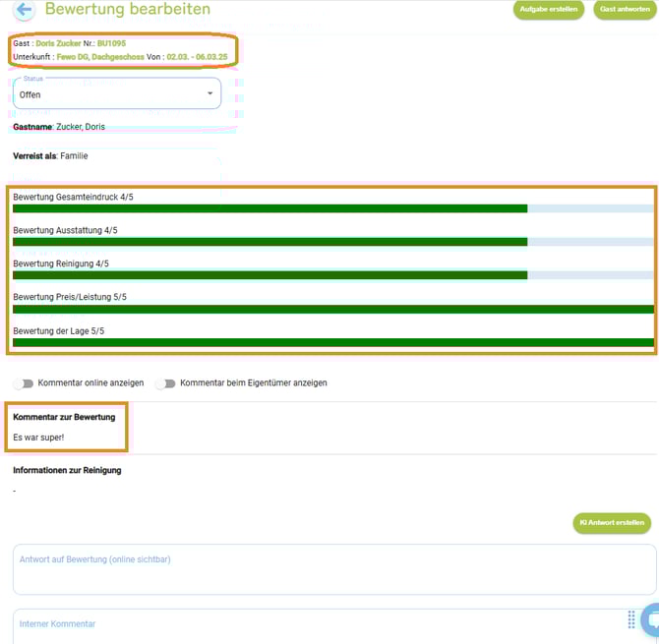Open the Status dropdown showing Offen
The image size is (659, 644).
(117, 93)
